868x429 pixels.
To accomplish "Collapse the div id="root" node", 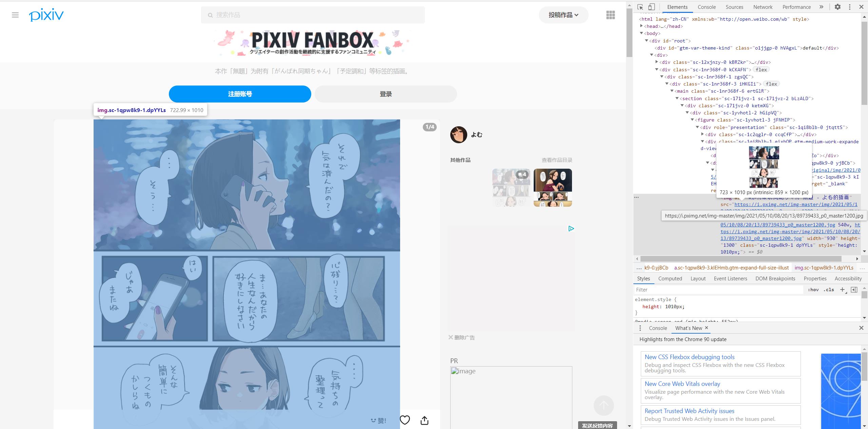I will 646,40.
